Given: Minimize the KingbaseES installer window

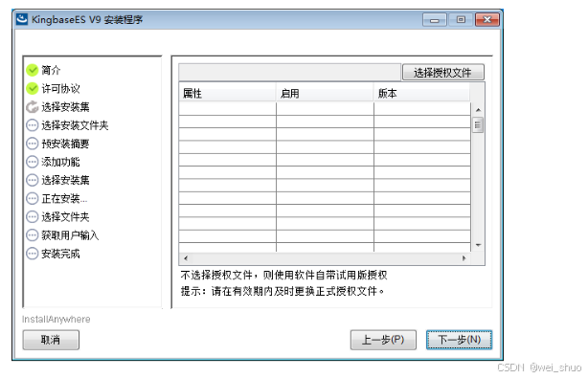Looking at the screenshot, I should click(x=434, y=19).
